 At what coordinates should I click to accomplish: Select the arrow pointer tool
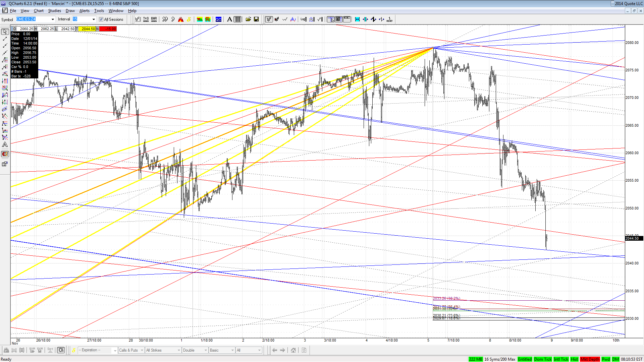tap(5, 32)
